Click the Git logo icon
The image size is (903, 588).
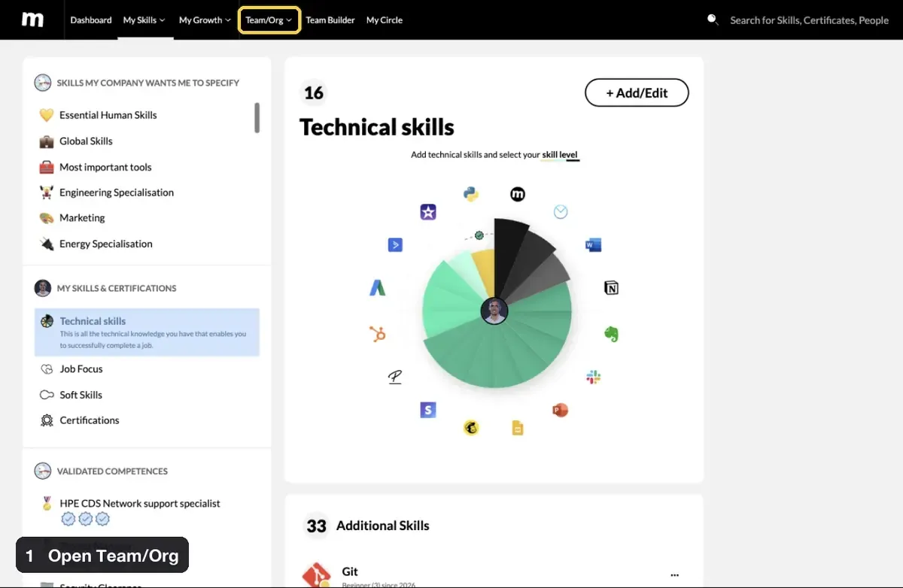316,576
